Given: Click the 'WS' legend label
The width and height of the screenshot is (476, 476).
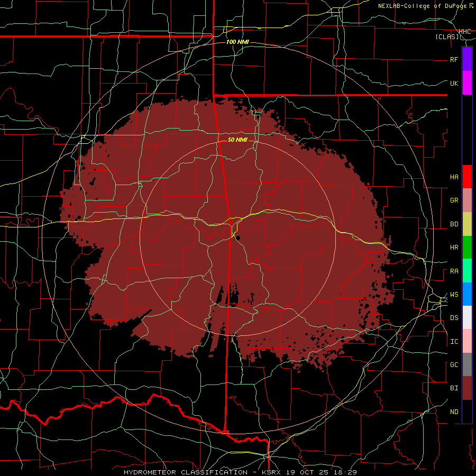Looking at the screenshot, I should pyautogui.click(x=454, y=295).
